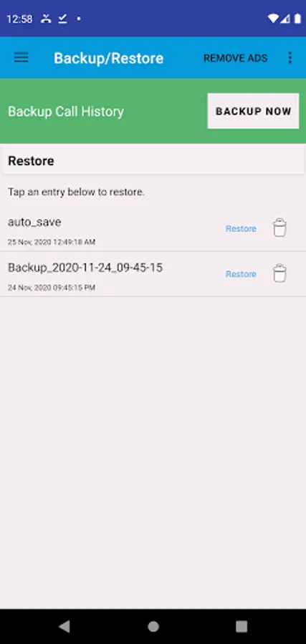
Task: Select the Backup_2020-11-24_09-45-15 entry name
Action: tap(85, 268)
